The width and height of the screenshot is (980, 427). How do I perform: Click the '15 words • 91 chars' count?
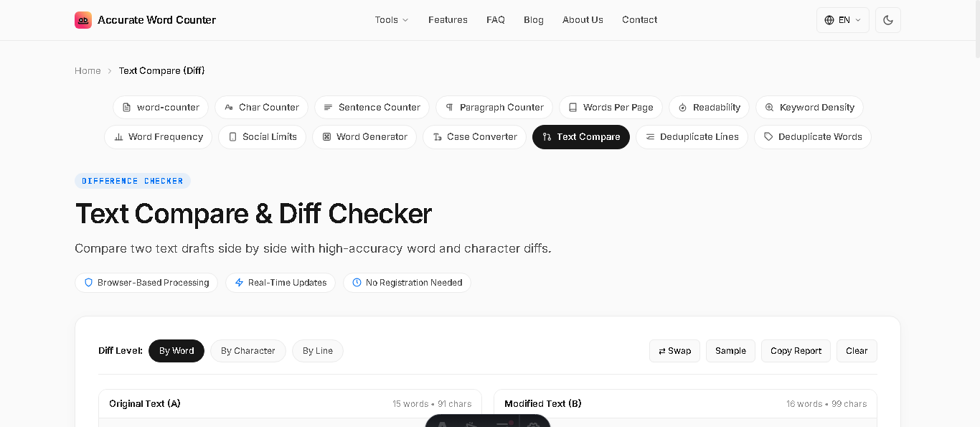point(432,404)
